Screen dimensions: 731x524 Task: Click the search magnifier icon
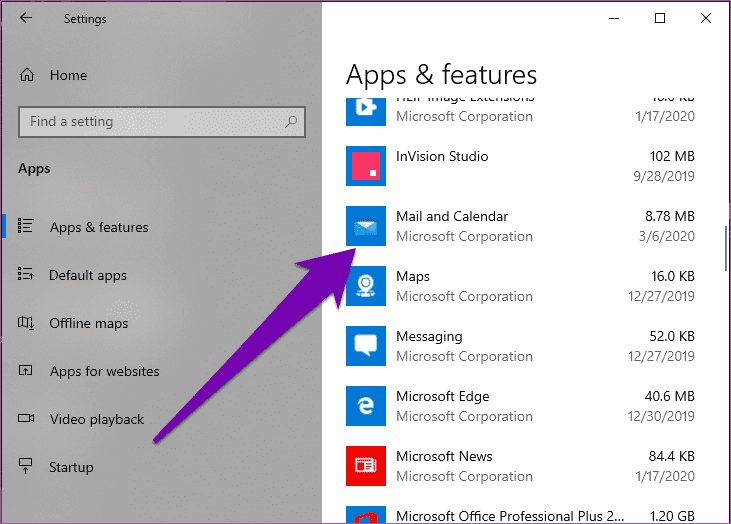pos(291,122)
